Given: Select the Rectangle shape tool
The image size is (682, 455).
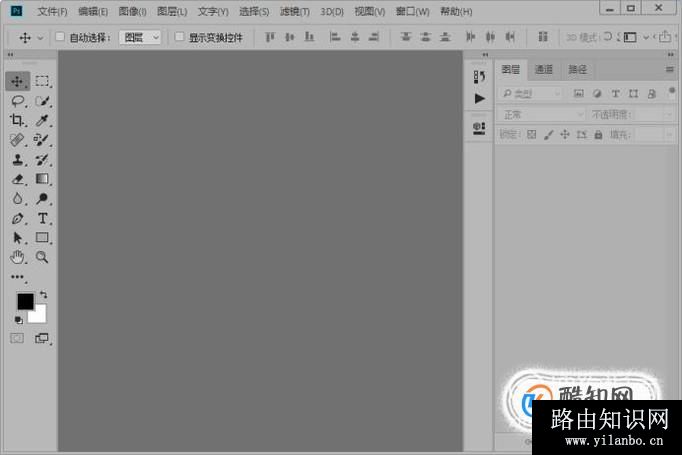Looking at the screenshot, I should (42, 238).
